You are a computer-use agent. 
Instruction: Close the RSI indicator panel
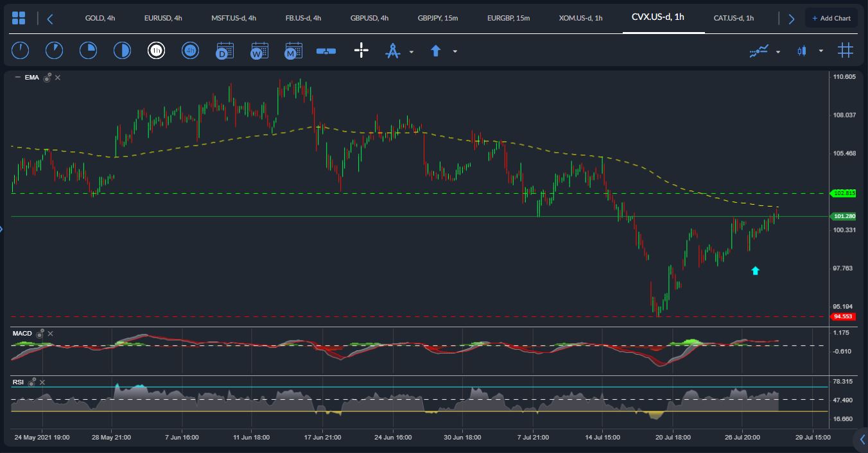click(42, 382)
